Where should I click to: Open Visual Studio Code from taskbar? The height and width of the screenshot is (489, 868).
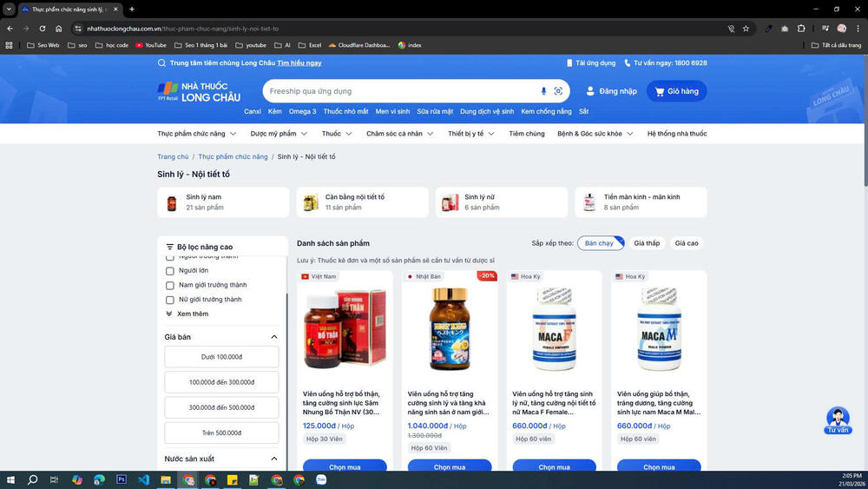[144, 479]
